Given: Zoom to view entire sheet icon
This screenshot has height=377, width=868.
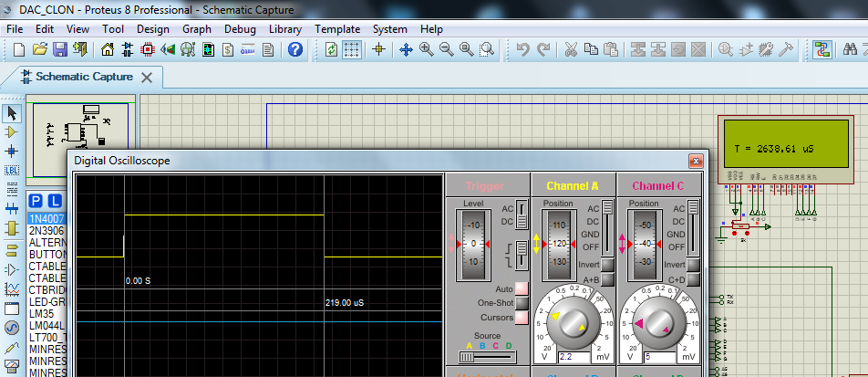Looking at the screenshot, I should 467,50.
